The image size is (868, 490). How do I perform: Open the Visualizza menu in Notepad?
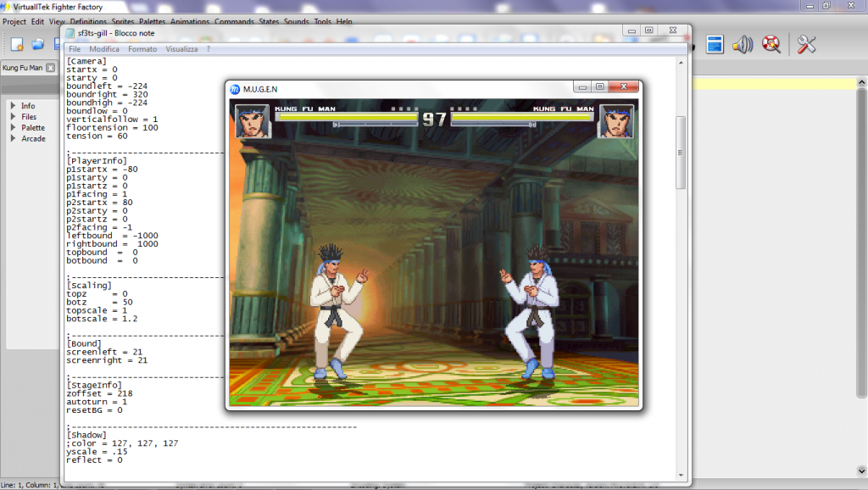tap(181, 49)
